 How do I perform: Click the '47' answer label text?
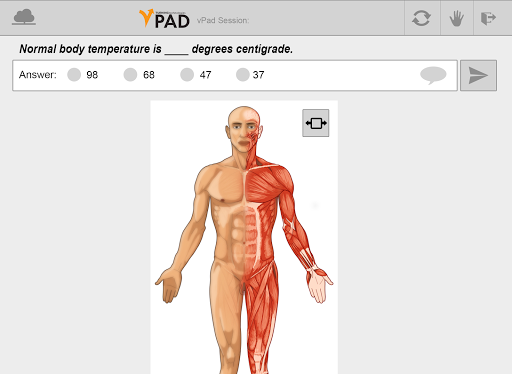205,75
